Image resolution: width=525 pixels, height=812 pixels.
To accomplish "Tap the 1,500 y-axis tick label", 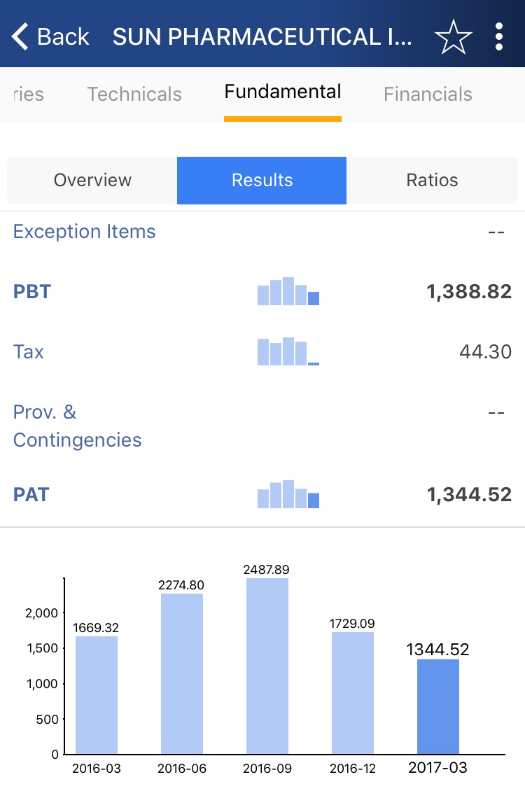I will coord(43,648).
